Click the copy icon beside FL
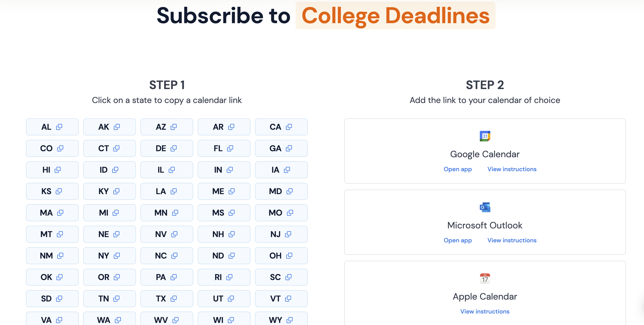Image resolution: width=644 pixels, height=325 pixels. coord(231,148)
